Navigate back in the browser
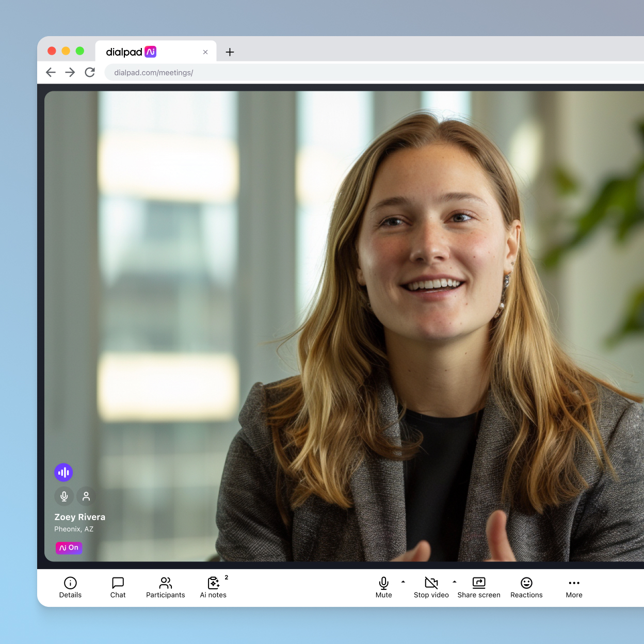Image resolution: width=644 pixels, height=644 pixels. [x=51, y=72]
